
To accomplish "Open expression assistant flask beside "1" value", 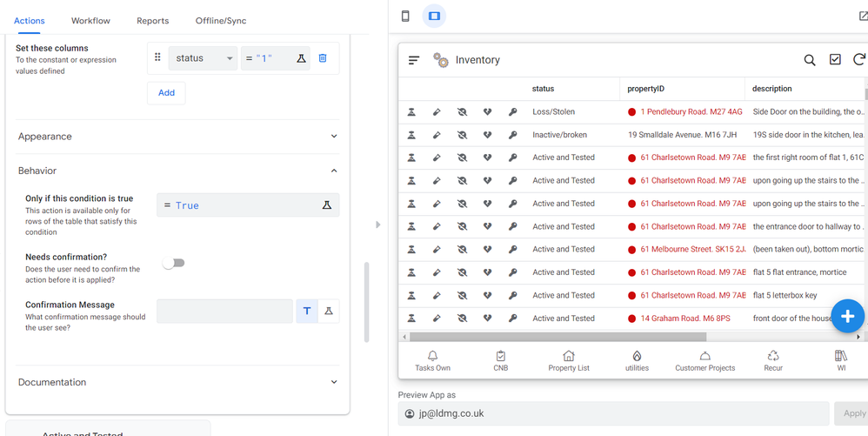I will [x=301, y=57].
